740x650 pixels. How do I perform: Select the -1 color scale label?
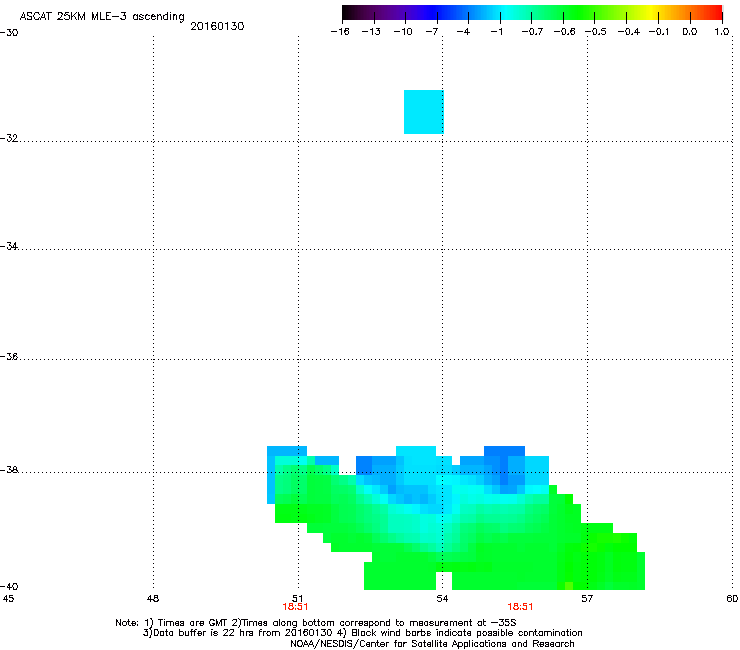[496, 32]
